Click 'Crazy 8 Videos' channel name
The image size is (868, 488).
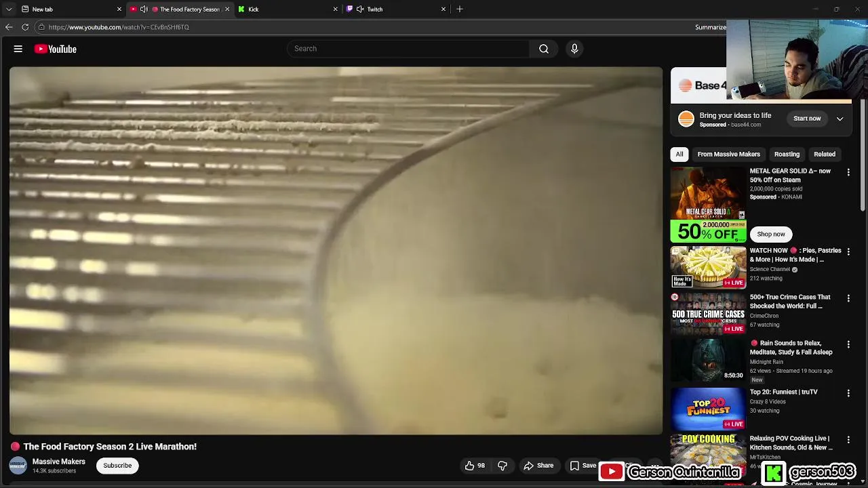coord(768,402)
